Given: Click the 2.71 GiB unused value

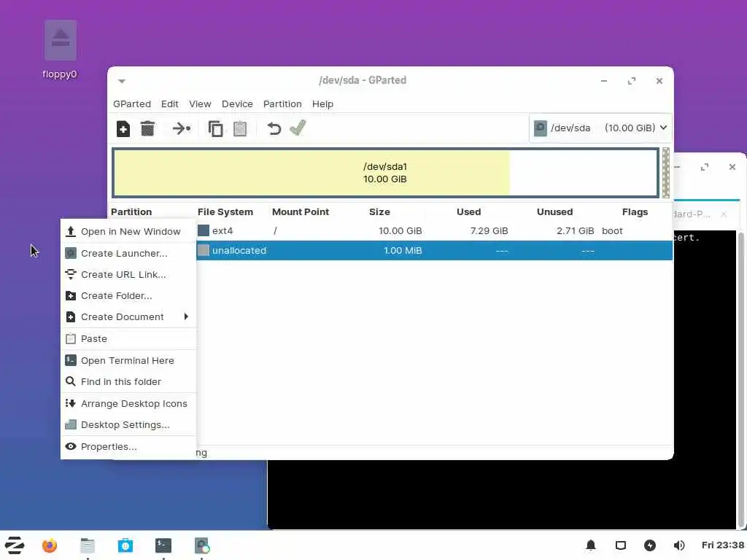Looking at the screenshot, I should pyautogui.click(x=576, y=231).
